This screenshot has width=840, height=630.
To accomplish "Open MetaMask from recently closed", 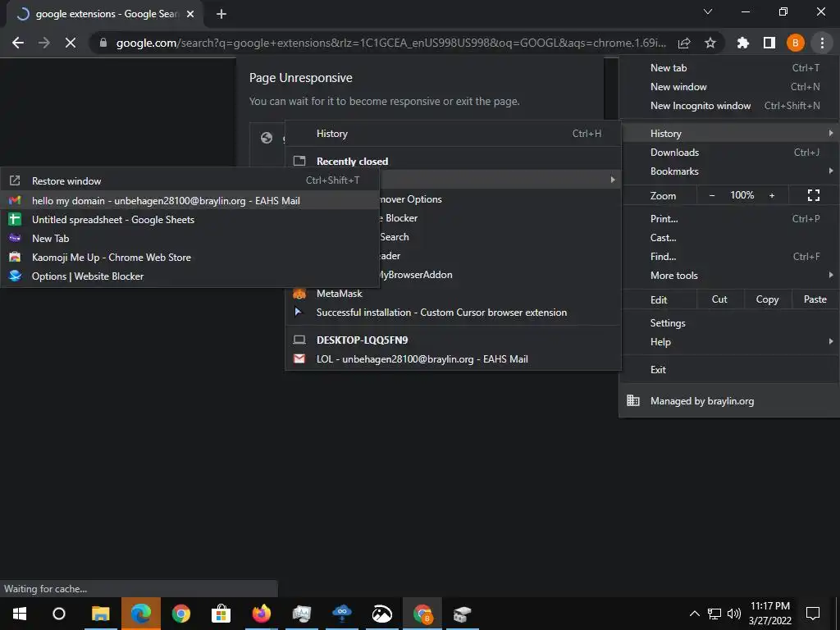I will point(453,294).
